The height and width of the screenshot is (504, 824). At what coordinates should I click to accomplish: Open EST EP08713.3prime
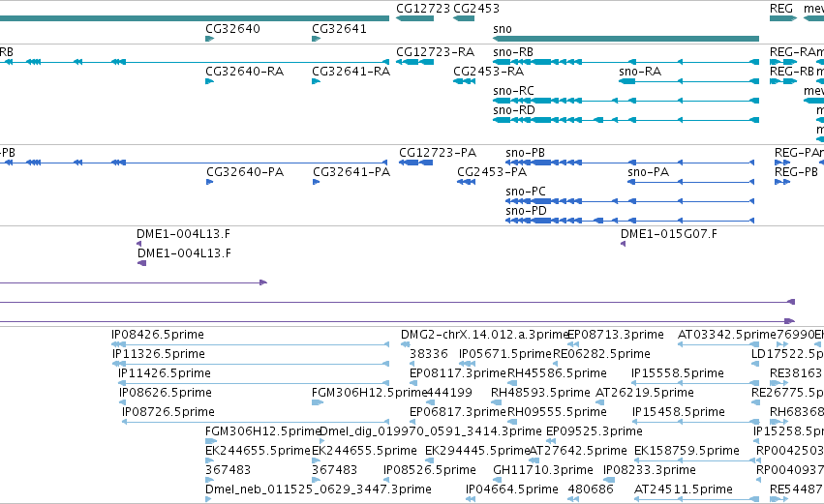(x=616, y=335)
